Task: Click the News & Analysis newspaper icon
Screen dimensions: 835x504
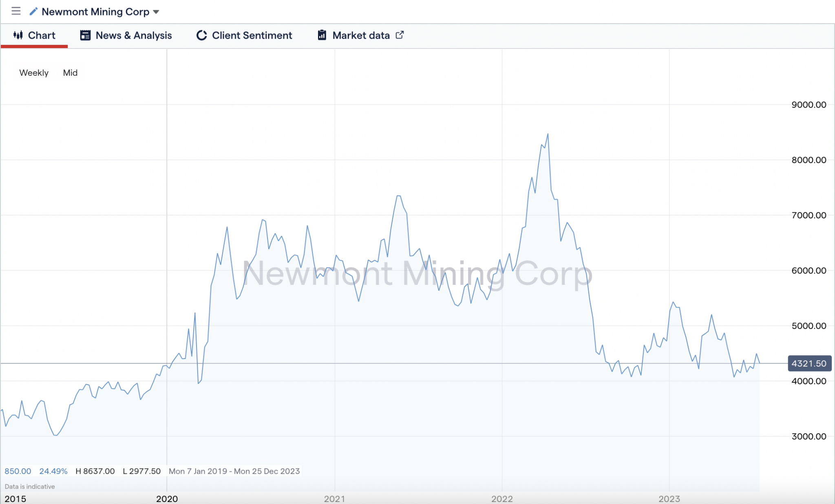Action: pos(85,35)
